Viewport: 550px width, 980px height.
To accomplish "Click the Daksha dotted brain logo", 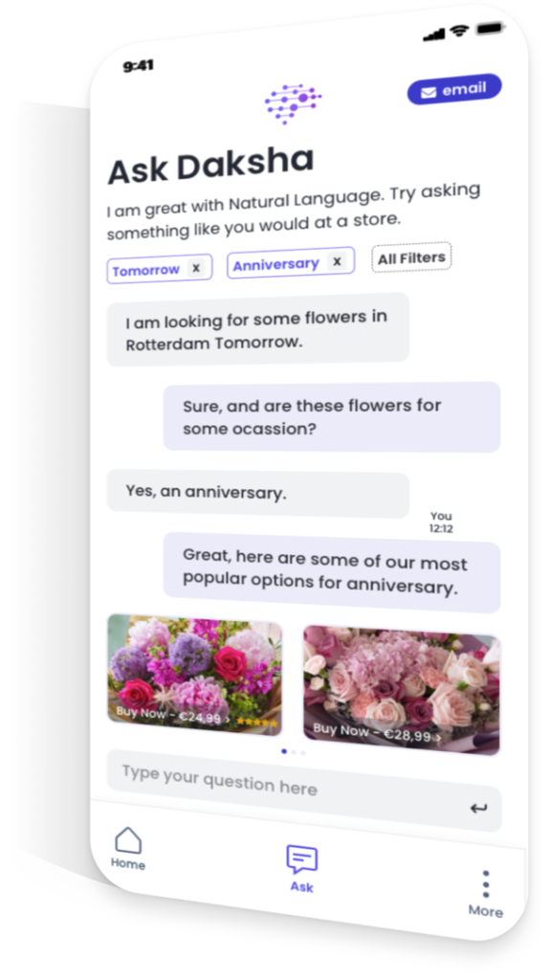I will tap(293, 102).
